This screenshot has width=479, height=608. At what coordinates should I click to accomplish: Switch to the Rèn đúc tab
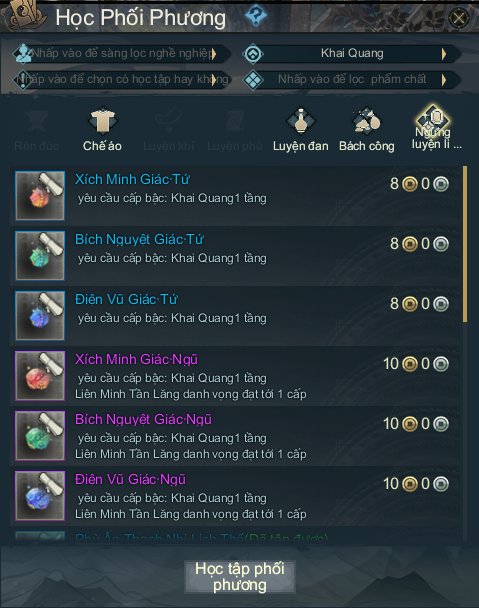pyautogui.click(x=36, y=130)
